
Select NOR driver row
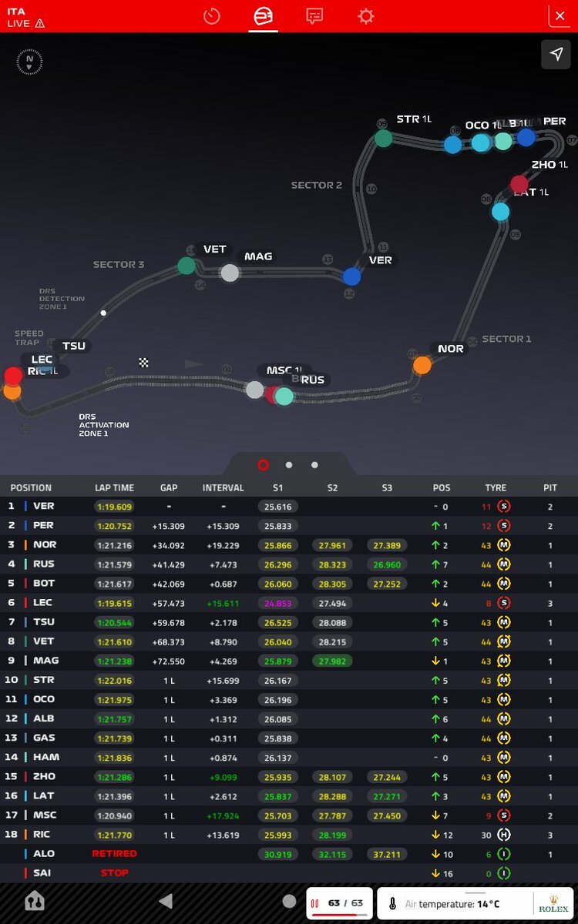(x=289, y=544)
